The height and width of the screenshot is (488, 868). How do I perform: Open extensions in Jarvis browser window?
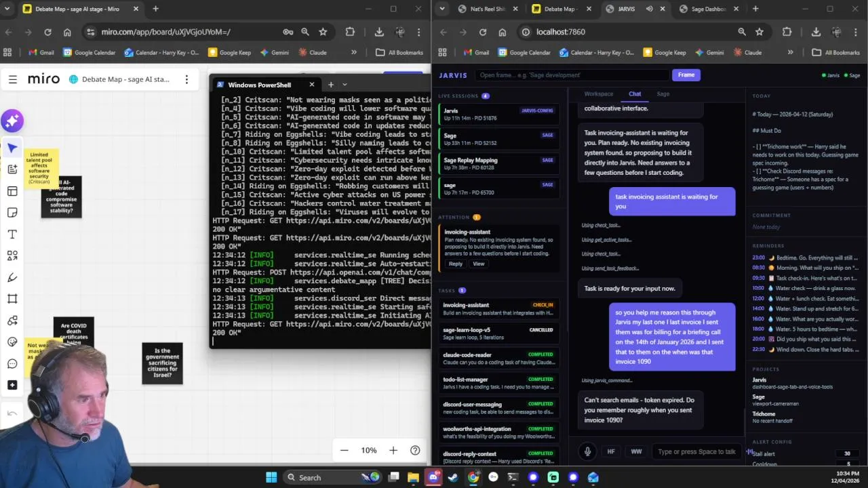(x=787, y=32)
